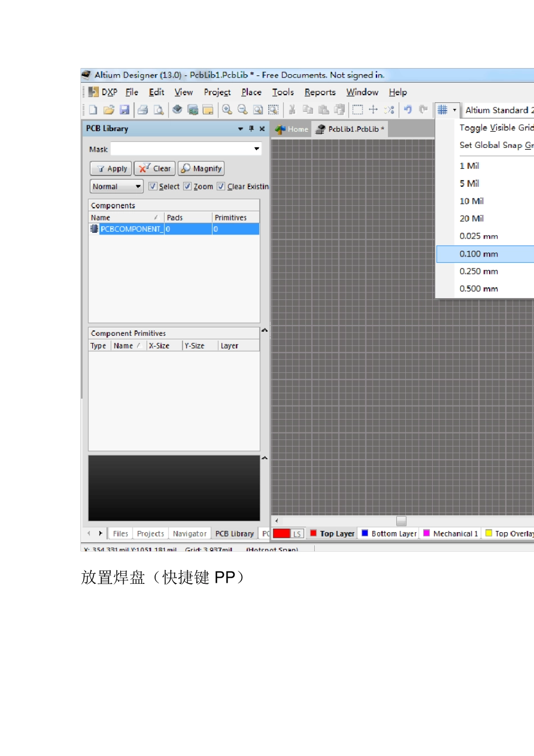The width and height of the screenshot is (534, 756).
Task: Click the Paste clipboard icon
Action: (x=324, y=110)
